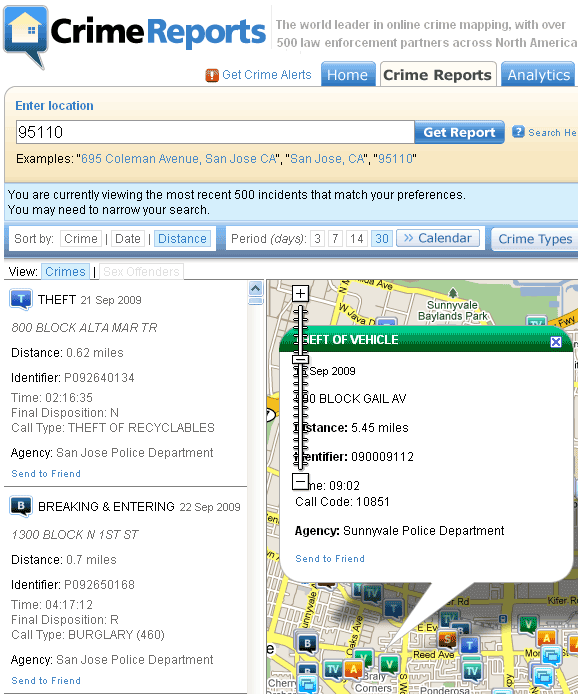Click "Call Type: THEFT OF RECYCLABLES" text
The image size is (578, 694).
(113, 428)
